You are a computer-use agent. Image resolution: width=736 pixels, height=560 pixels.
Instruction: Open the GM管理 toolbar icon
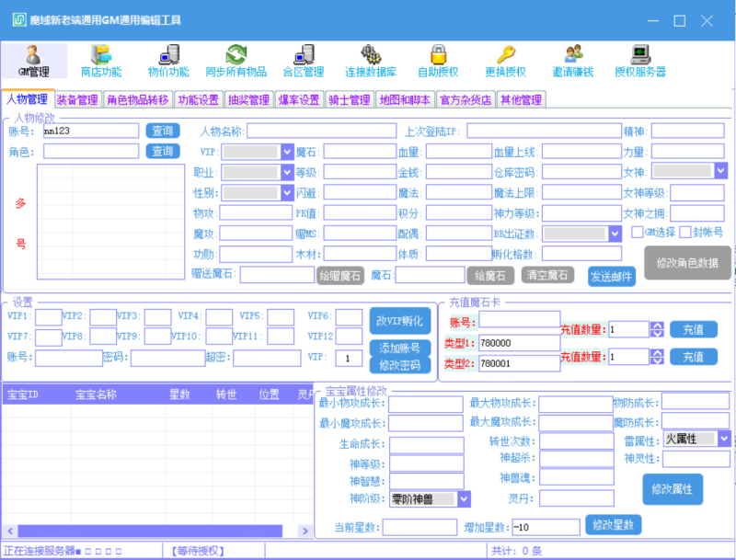(34, 61)
